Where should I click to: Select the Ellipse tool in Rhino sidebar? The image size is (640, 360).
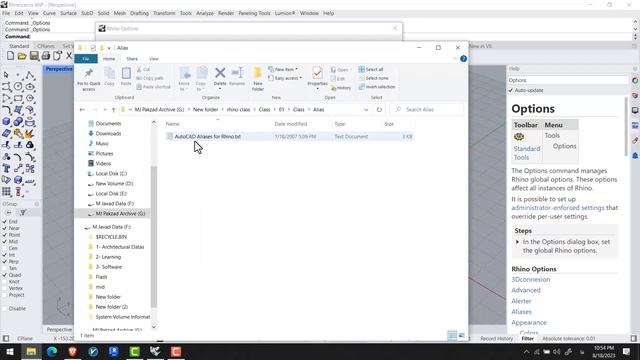pyautogui.click(x=29, y=87)
